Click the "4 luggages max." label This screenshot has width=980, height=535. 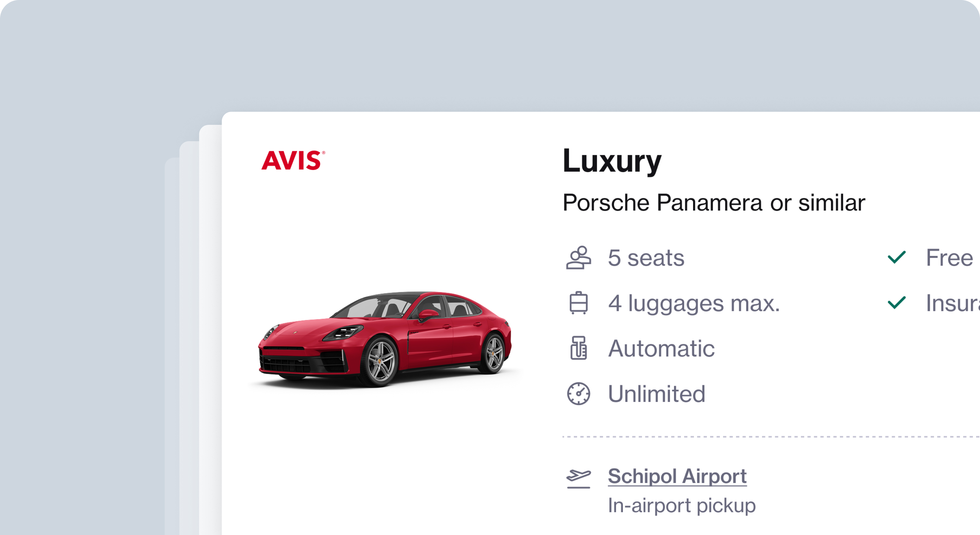[694, 303]
